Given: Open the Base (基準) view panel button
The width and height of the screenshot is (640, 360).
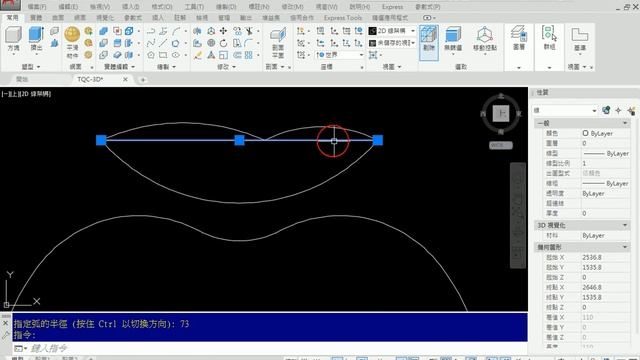Looking at the screenshot, I should (580, 39).
